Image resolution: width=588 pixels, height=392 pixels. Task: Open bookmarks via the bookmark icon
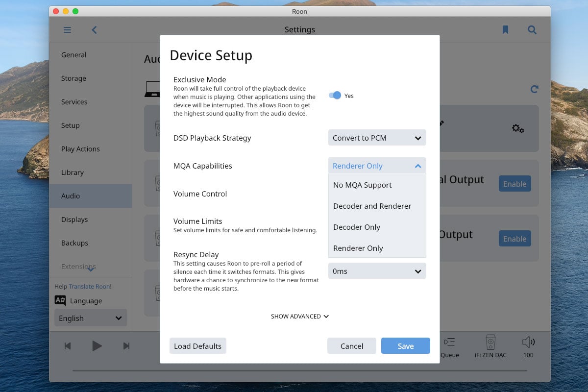coord(505,30)
